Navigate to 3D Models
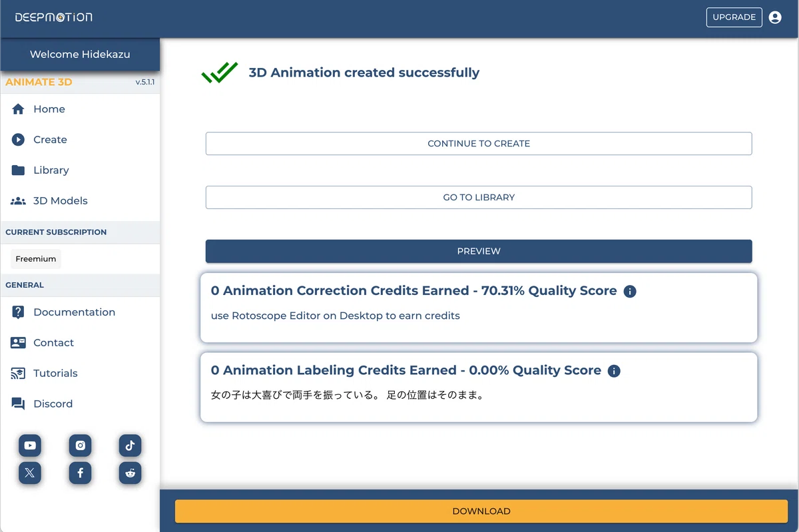This screenshot has width=799, height=532. [61, 201]
